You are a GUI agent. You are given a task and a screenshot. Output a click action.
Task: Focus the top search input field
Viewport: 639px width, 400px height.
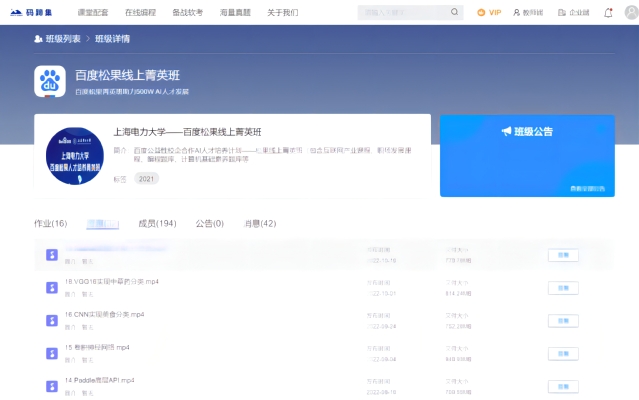[x=402, y=13]
